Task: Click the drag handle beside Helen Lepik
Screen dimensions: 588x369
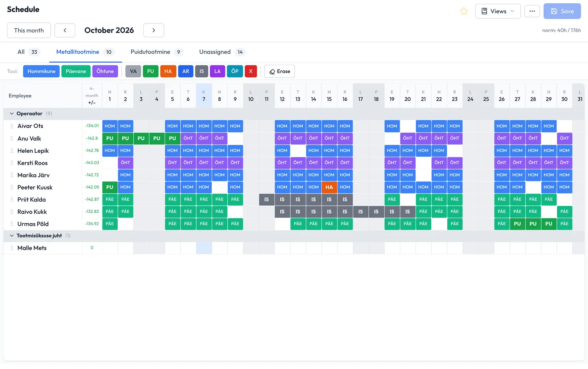Action: pyautogui.click(x=12, y=151)
